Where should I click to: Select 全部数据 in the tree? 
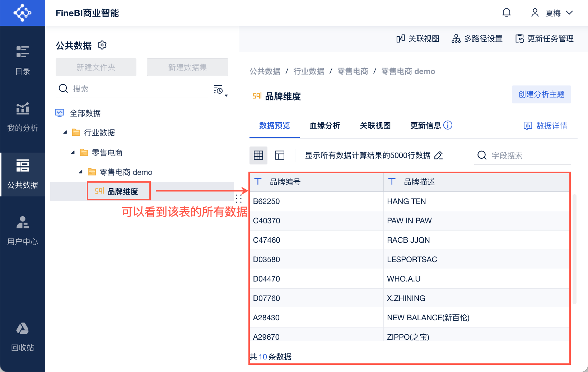click(85, 113)
